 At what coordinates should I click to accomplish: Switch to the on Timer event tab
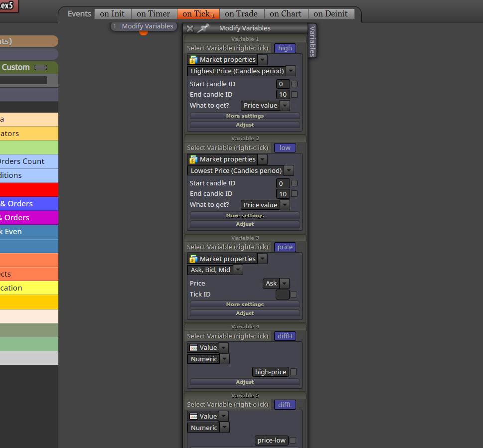tap(154, 14)
